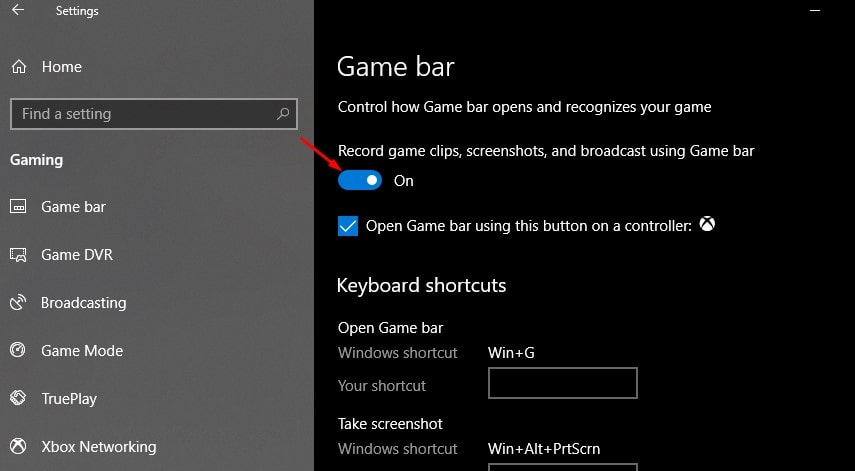
Task: Click the Open Game bar shortcut field
Action: pyautogui.click(x=563, y=383)
